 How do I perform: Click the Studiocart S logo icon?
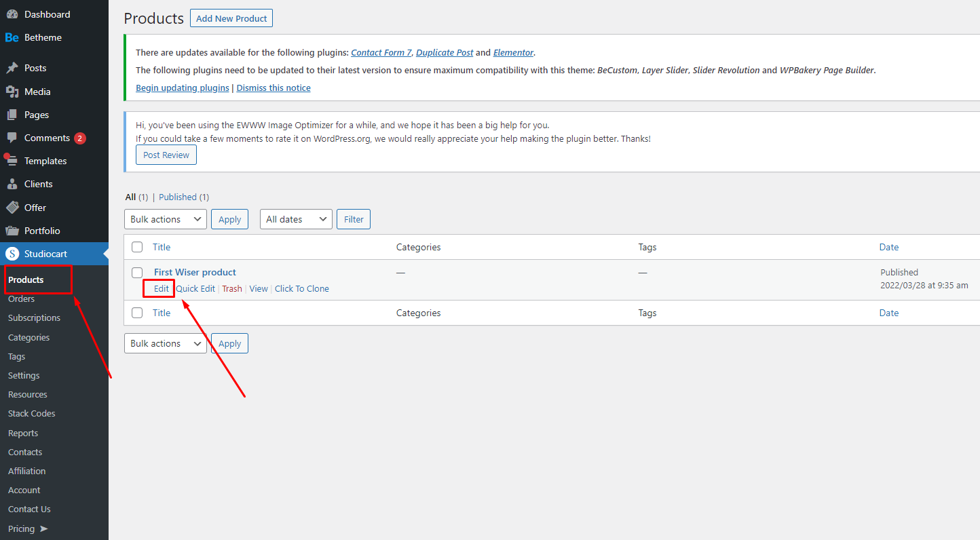12,254
